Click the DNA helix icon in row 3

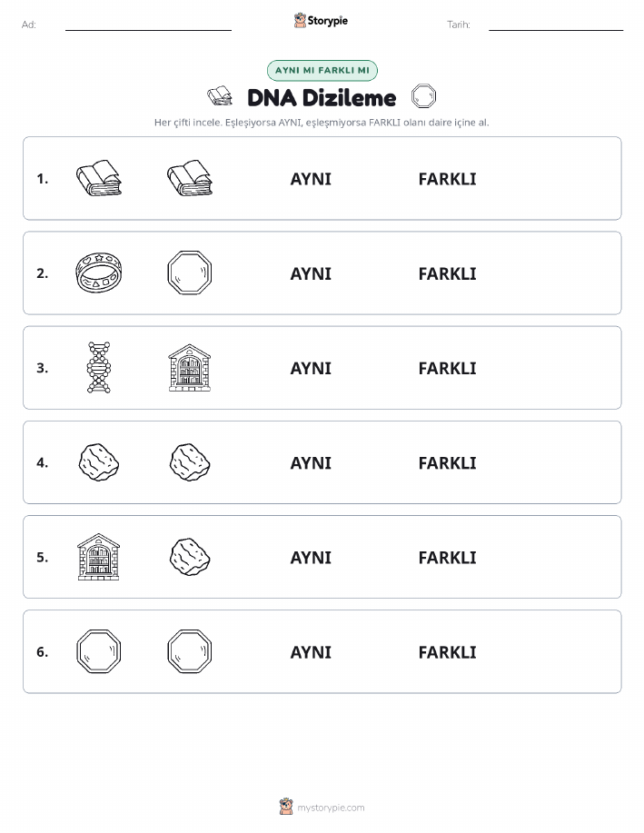pyautogui.click(x=99, y=367)
